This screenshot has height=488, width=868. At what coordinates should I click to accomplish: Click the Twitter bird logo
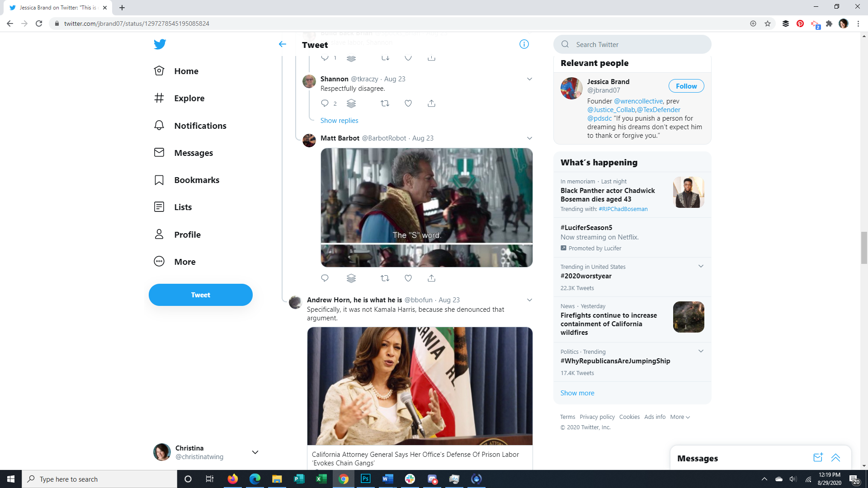click(160, 44)
